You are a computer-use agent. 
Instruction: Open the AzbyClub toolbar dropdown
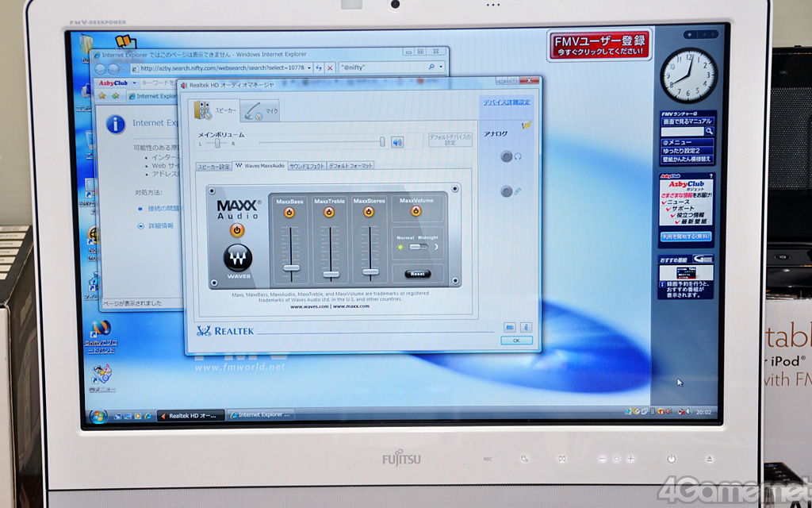[134, 83]
